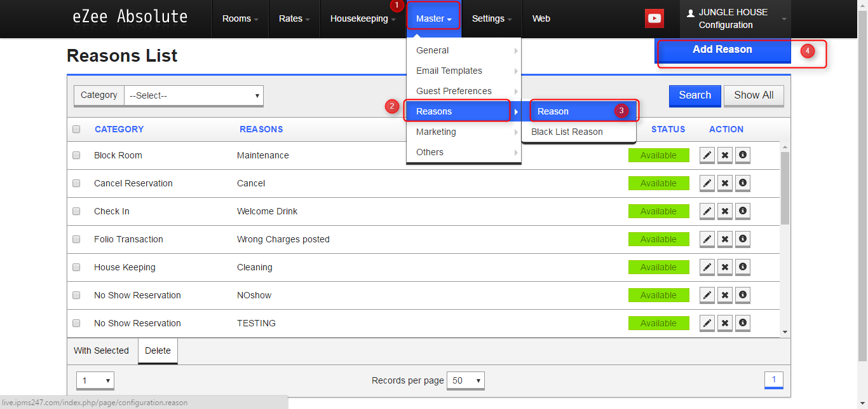Delete the Cancel Reservation reason
Image resolution: width=868 pixels, height=409 pixels.
point(724,183)
